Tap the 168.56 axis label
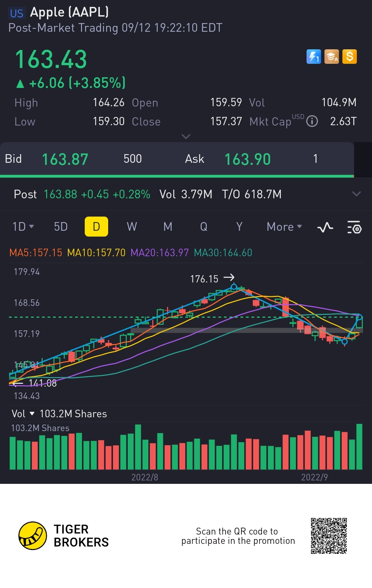Viewport: 372px width, 588px height. point(27,303)
